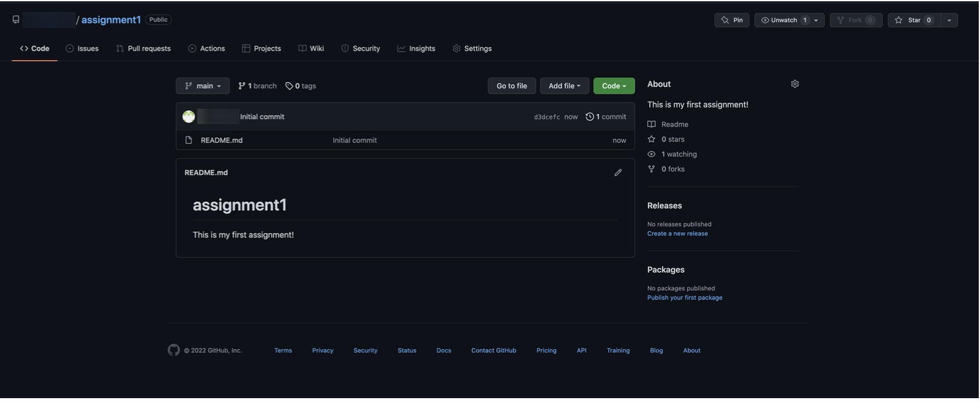Click the commit history clock icon
The width and height of the screenshot is (980, 403).
(x=589, y=117)
